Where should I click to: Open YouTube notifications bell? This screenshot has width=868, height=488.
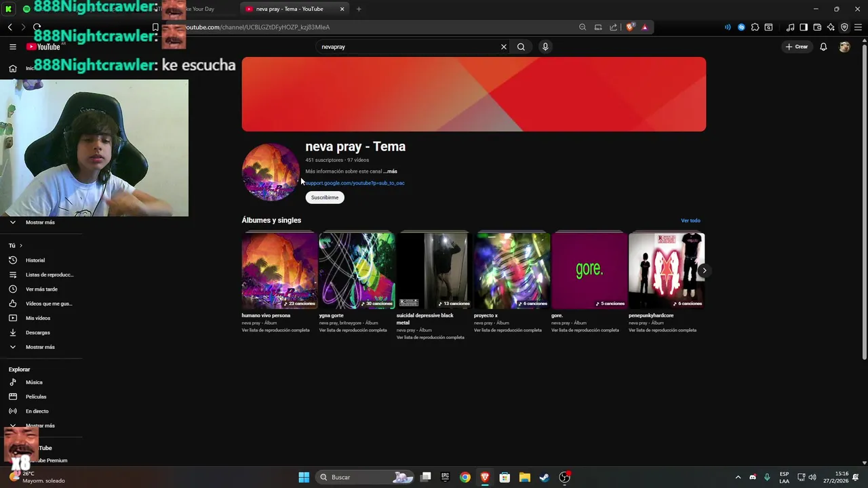tap(823, 47)
